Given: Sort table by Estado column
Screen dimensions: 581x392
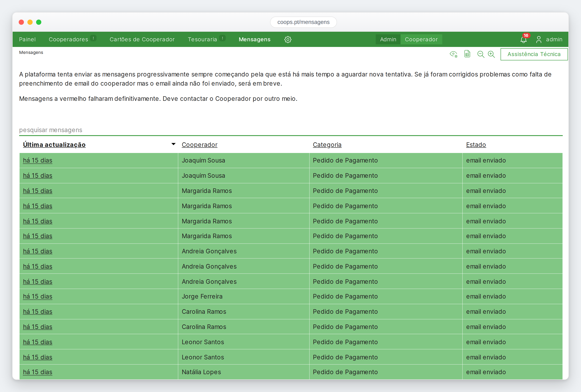Looking at the screenshot, I should [x=476, y=145].
